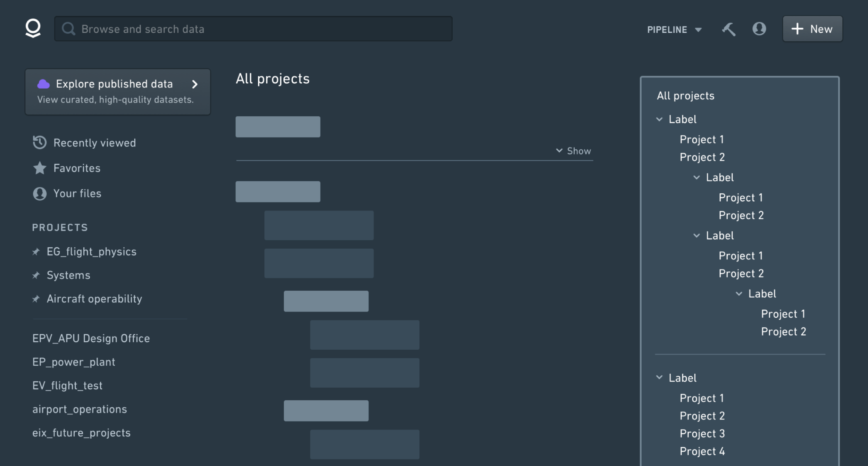
Task: Click the pin icon beside Aircraft operability
Action: point(36,299)
